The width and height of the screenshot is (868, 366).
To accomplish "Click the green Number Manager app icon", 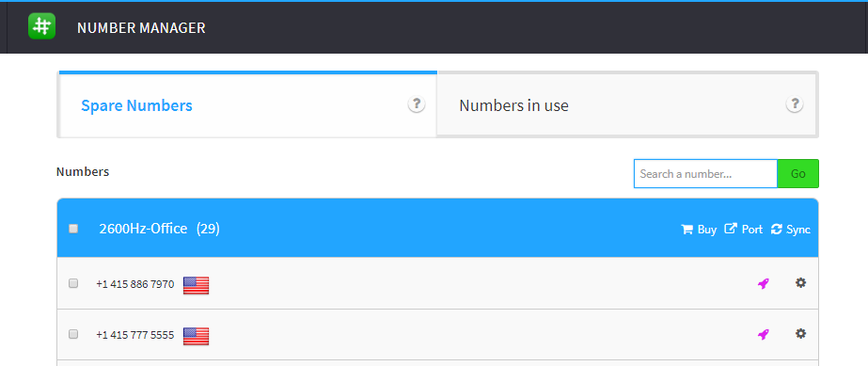I will coord(42,26).
